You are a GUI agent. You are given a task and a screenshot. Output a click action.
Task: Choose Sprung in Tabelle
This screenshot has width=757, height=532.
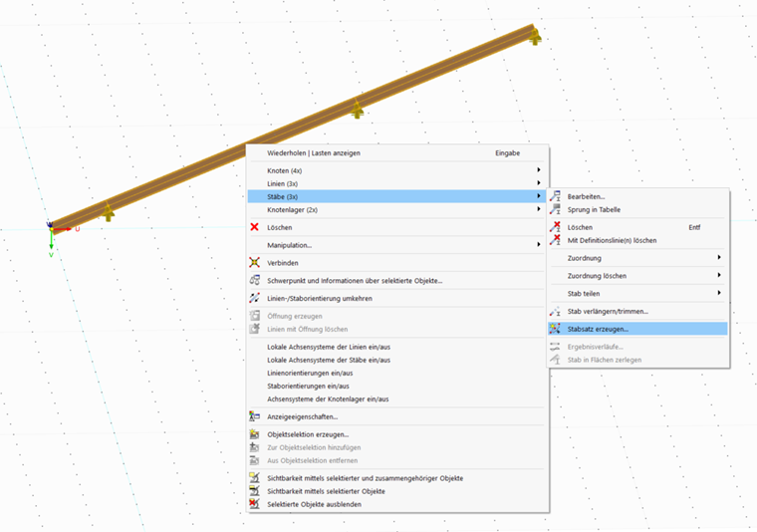point(637,209)
